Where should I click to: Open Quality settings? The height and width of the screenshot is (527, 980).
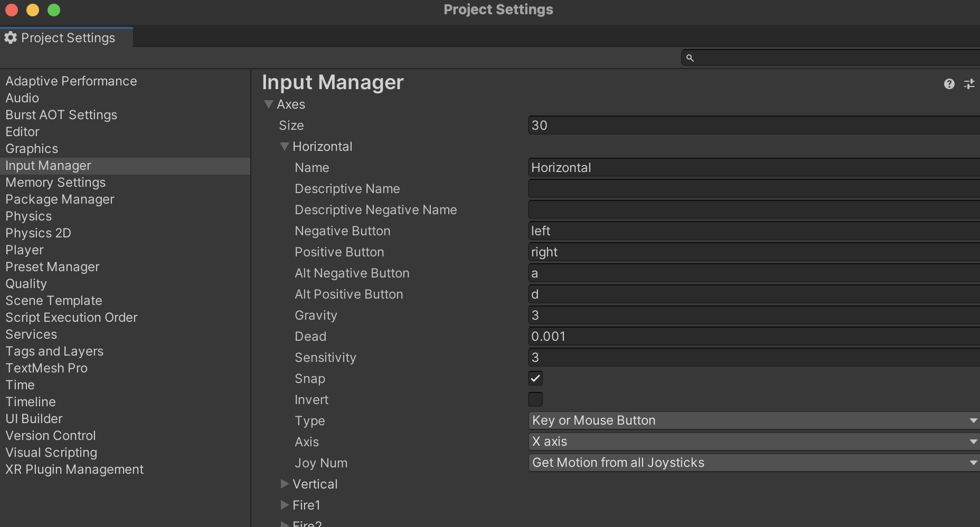(x=26, y=284)
